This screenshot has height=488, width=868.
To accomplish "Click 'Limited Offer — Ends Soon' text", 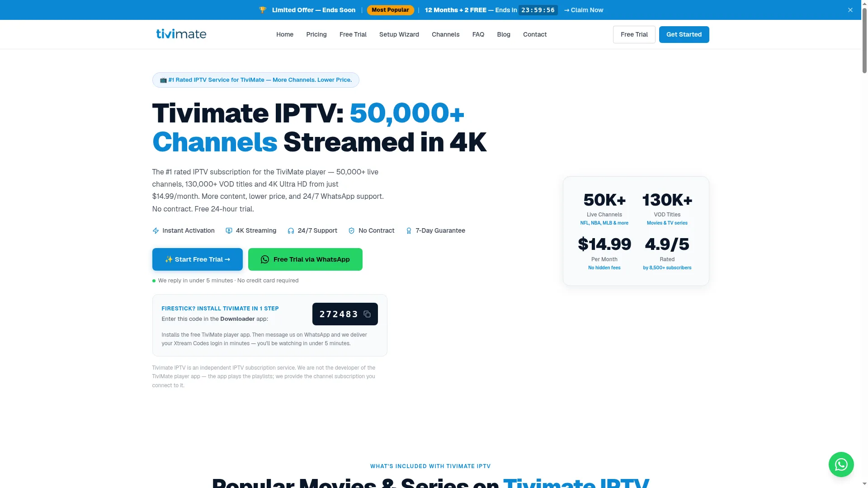I will (314, 10).
